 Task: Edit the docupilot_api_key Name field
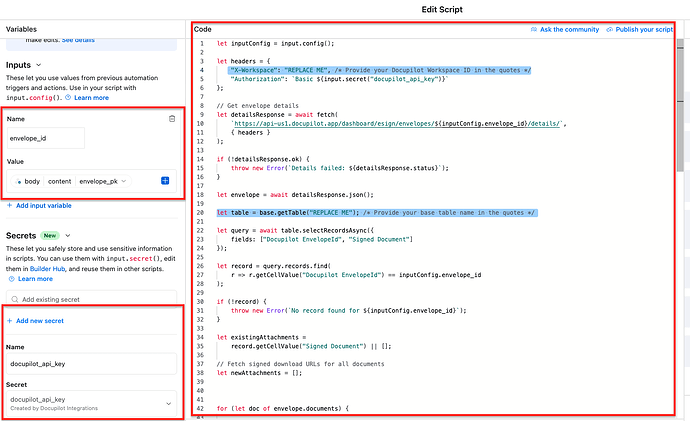pyautogui.click(x=92, y=364)
